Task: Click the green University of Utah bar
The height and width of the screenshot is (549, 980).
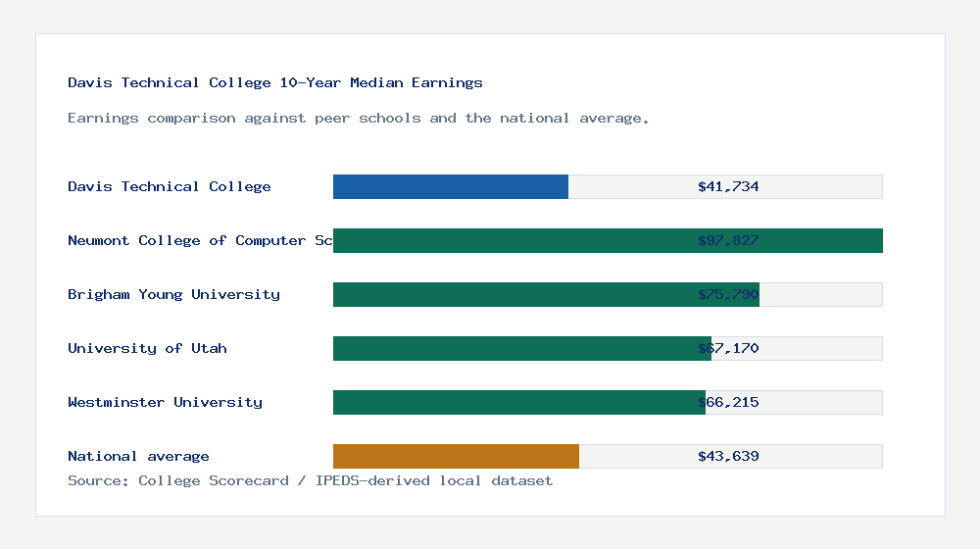Action: (x=522, y=348)
